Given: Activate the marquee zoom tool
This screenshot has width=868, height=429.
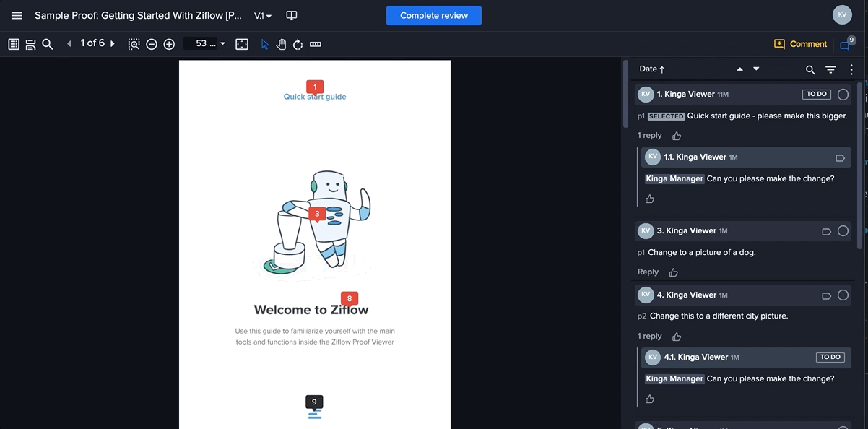Looking at the screenshot, I should (134, 44).
